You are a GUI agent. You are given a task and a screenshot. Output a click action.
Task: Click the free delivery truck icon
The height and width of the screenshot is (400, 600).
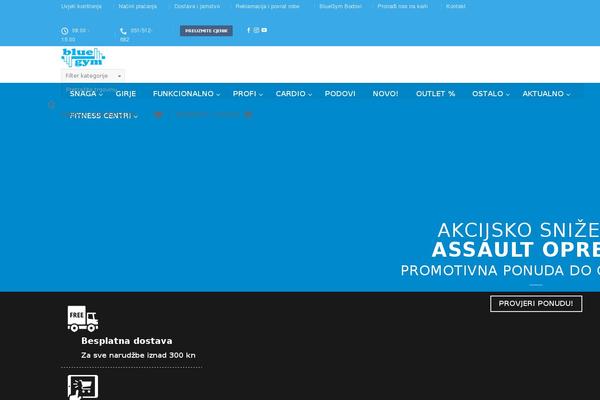coord(83,318)
